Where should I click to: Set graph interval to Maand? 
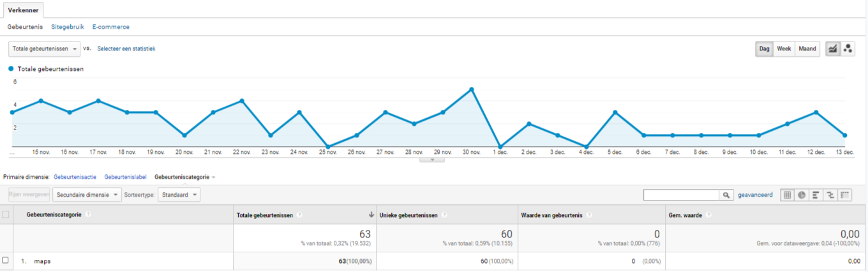(807, 49)
